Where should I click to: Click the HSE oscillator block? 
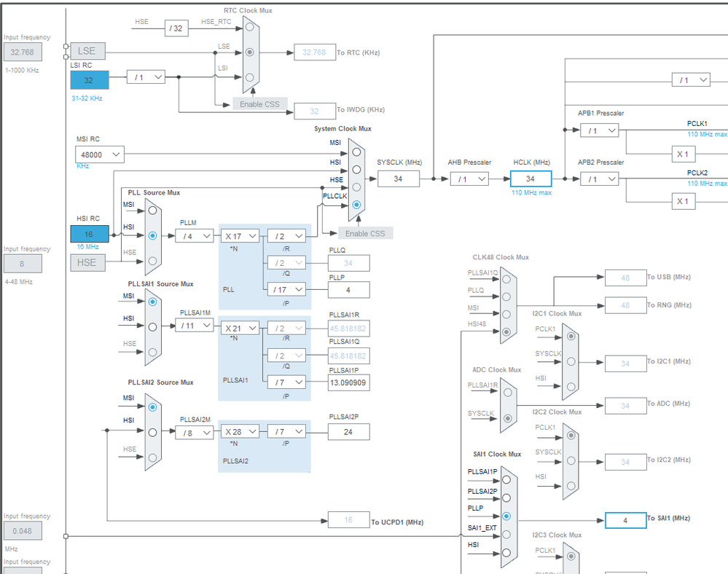pyautogui.click(x=87, y=263)
